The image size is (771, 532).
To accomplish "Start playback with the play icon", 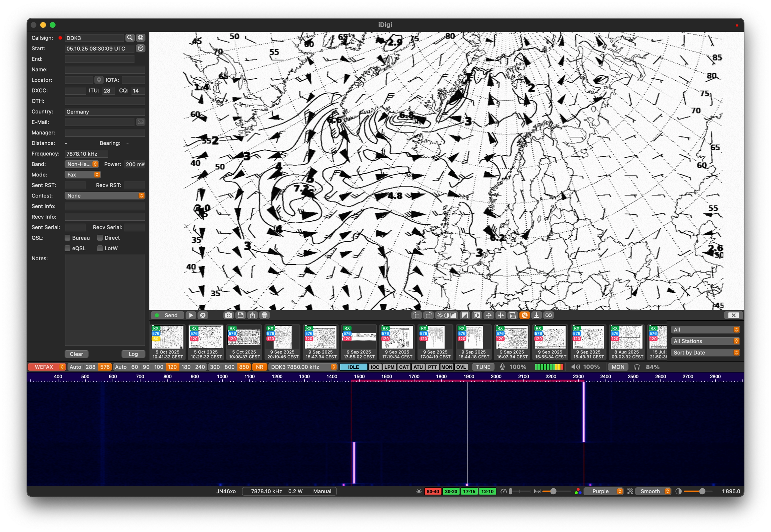I will 191,315.
